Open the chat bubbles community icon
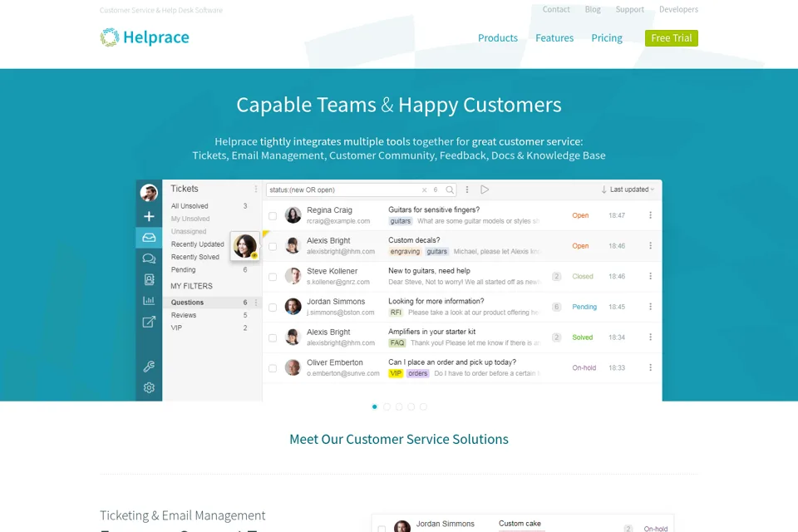798x532 pixels. click(x=149, y=259)
